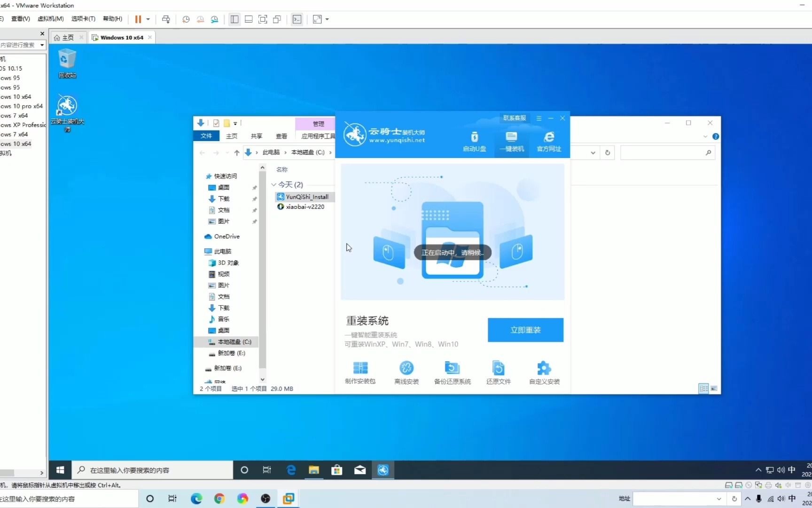Image resolution: width=812 pixels, height=508 pixels.
Task: Show hidden tray icons in the guest
Action: click(758, 470)
